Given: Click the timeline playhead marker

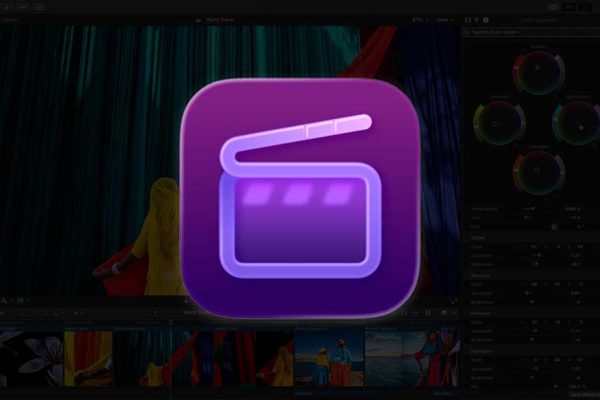Looking at the screenshot, I should point(171,323).
